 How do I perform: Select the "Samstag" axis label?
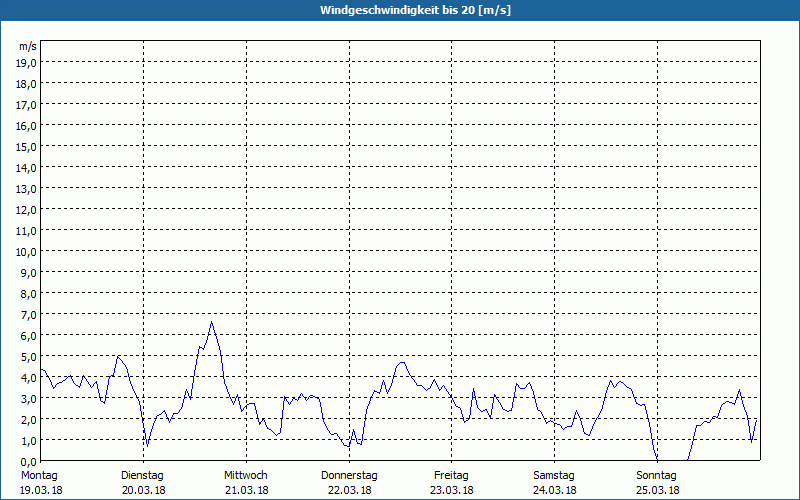pyautogui.click(x=554, y=475)
